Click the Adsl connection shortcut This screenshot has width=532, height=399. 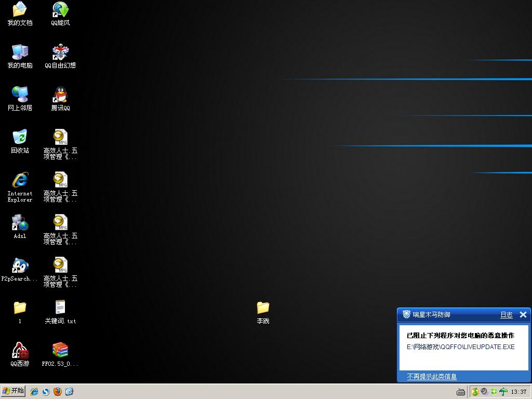[20, 227]
